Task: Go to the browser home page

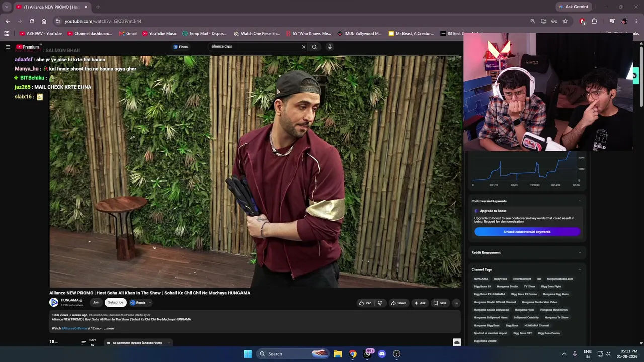Action: click(x=44, y=21)
